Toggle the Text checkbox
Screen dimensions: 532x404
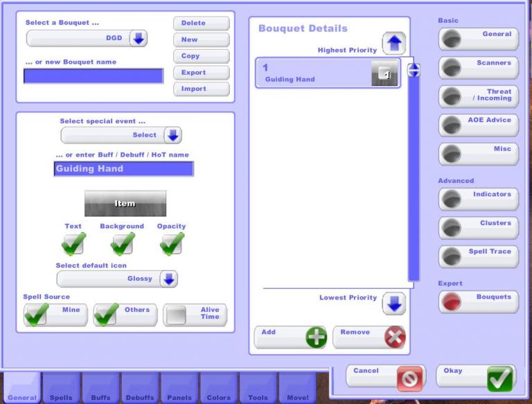(73, 243)
